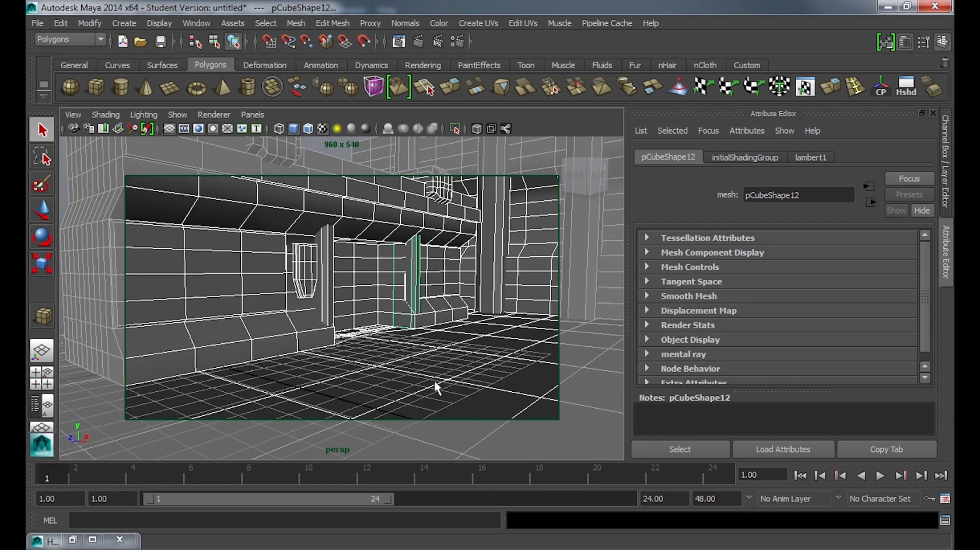Open the Edit Mesh menu

(332, 23)
